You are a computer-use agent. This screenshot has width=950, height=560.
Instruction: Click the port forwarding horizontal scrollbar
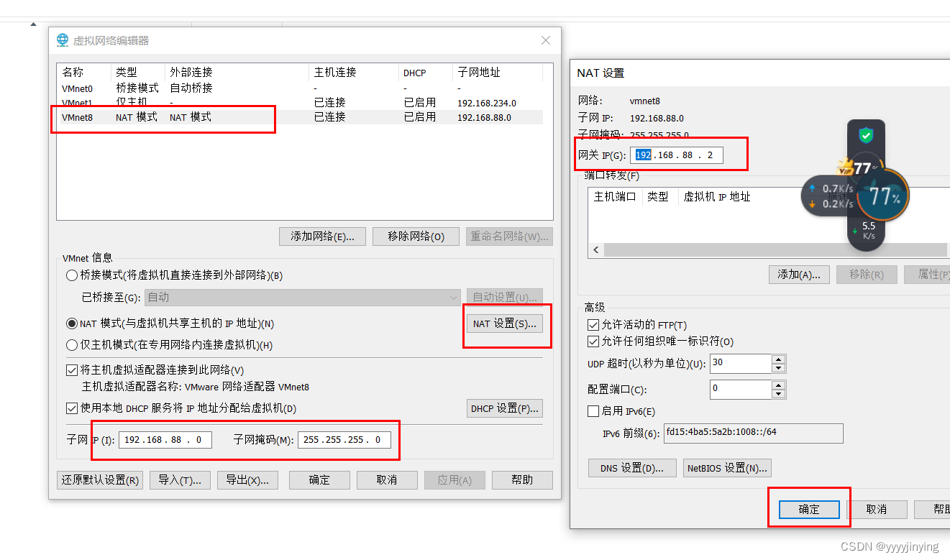(x=775, y=250)
